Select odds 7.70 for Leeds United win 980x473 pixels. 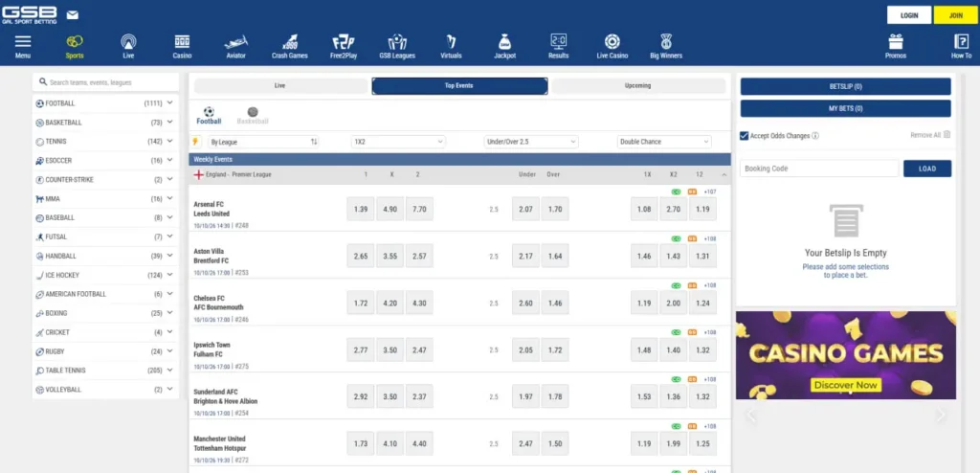click(x=419, y=209)
